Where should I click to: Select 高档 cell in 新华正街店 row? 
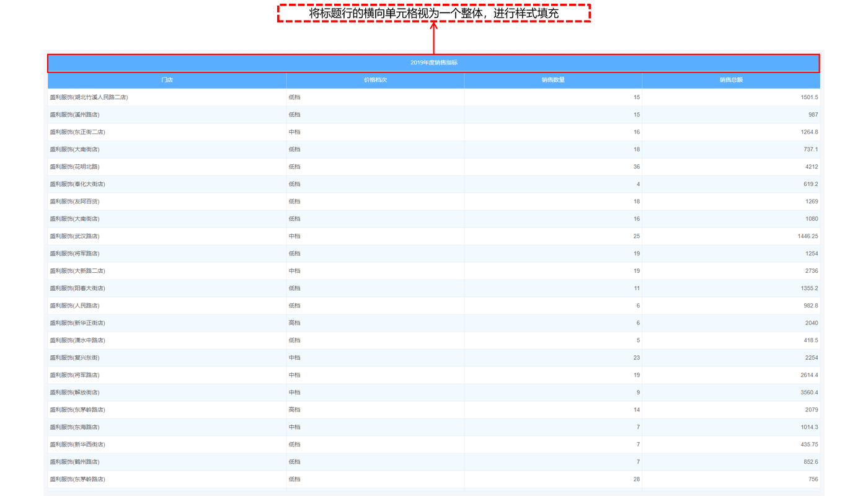pyautogui.click(x=294, y=323)
